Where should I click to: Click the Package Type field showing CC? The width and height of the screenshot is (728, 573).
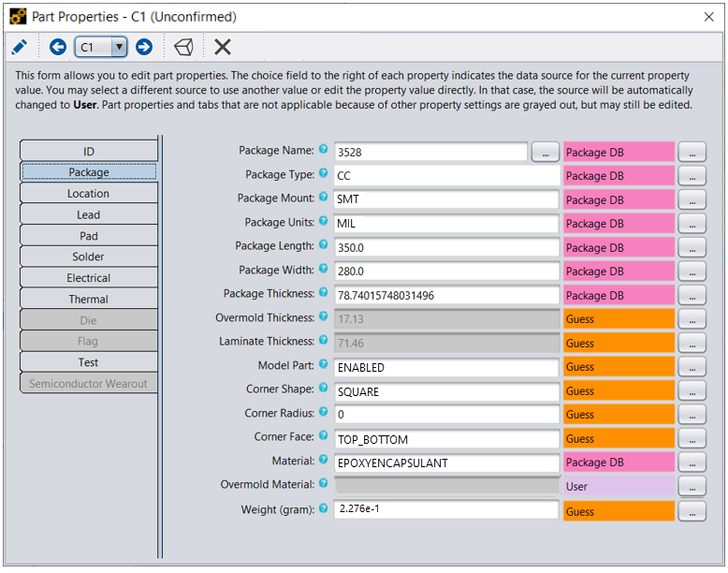446,176
